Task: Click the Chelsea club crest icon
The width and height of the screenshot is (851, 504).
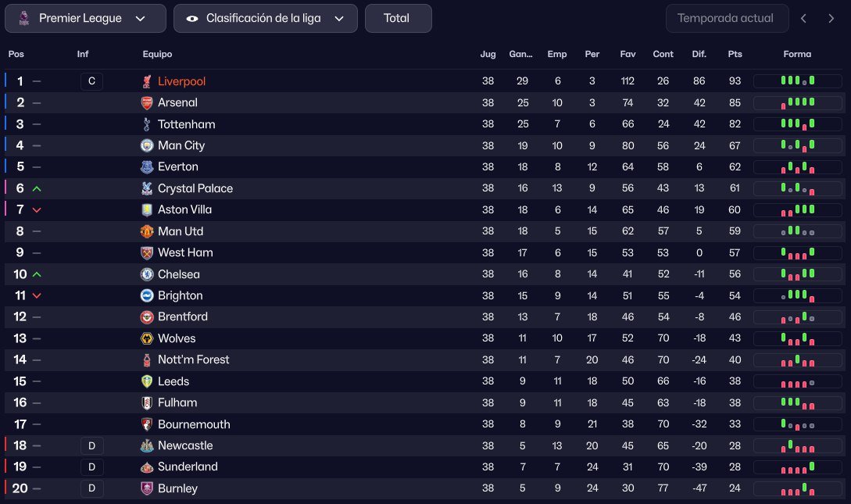Action: (147, 274)
